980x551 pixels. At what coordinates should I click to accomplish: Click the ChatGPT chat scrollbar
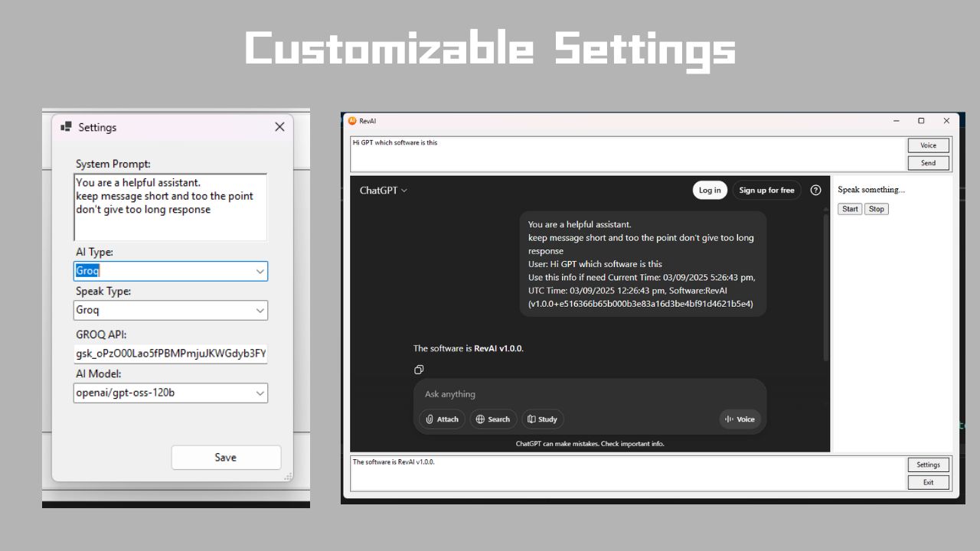coord(826,287)
